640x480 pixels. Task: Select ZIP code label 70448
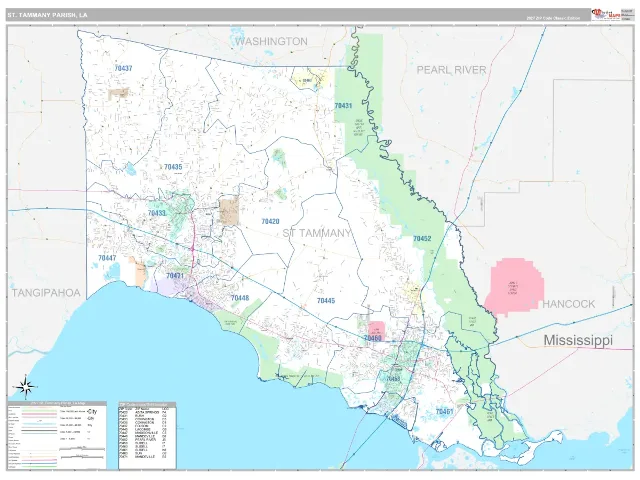240,298
